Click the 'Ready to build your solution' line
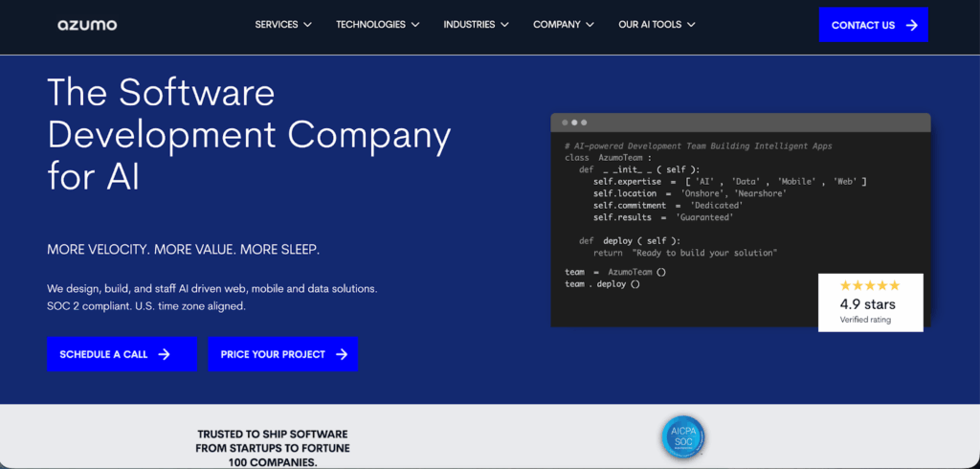The height and width of the screenshot is (469, 980). click(685, 254)
